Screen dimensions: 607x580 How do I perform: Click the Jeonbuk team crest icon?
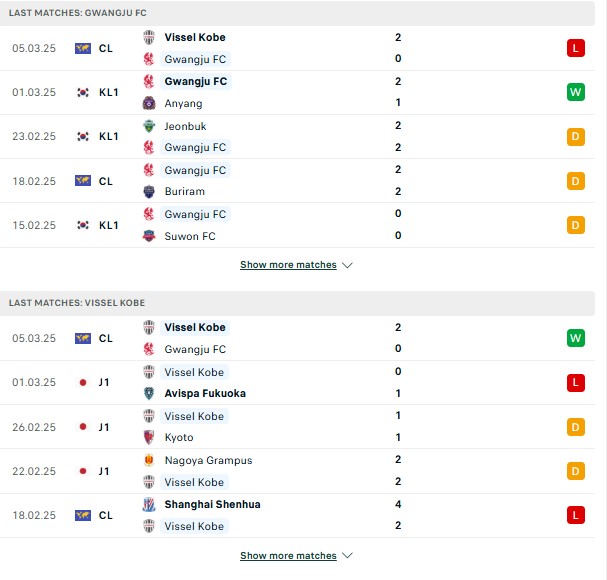[x=149, y=126]
